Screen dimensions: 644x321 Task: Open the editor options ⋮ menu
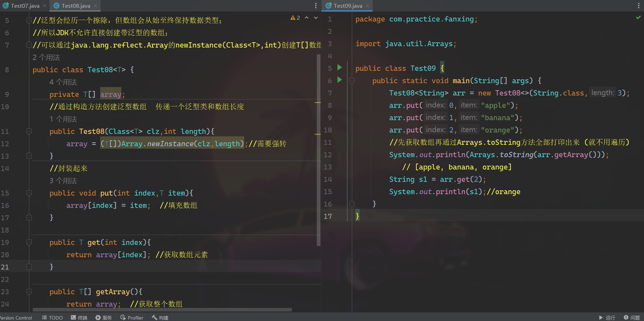click(315, 5)
